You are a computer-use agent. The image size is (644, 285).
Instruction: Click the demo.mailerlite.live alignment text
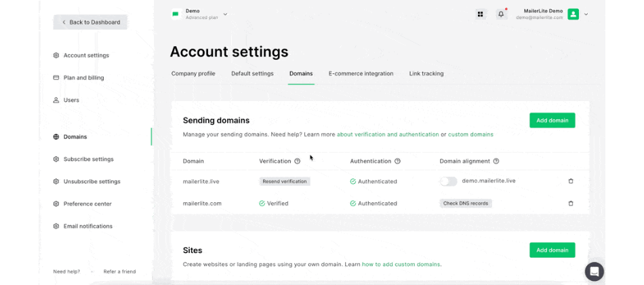coord(489,180)
